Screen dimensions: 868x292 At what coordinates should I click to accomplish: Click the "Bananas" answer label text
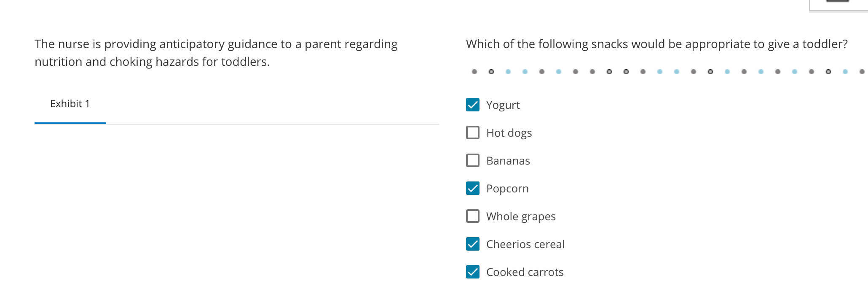(508, 161)
